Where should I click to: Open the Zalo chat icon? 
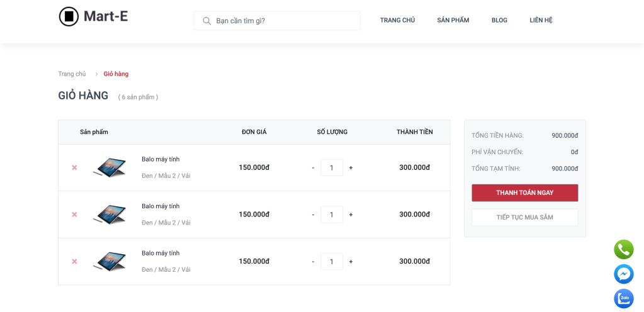tap(623, 298)
